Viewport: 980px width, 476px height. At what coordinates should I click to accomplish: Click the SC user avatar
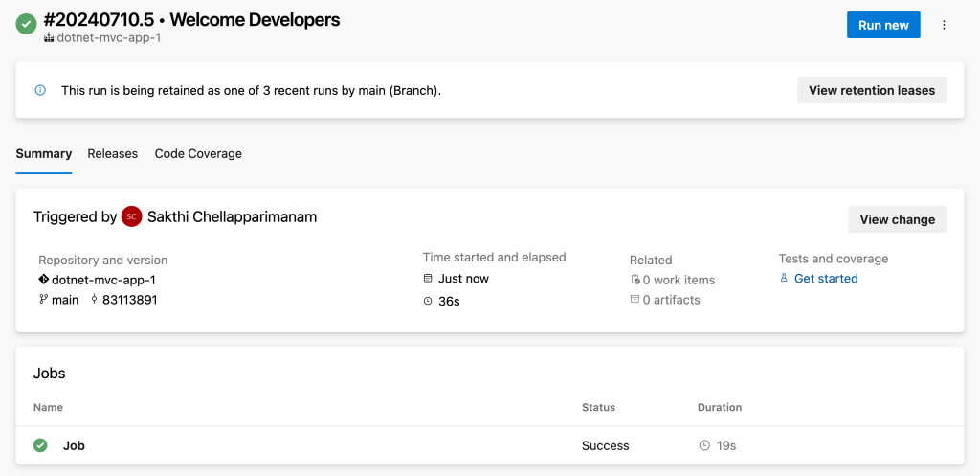tap(132, 217)
